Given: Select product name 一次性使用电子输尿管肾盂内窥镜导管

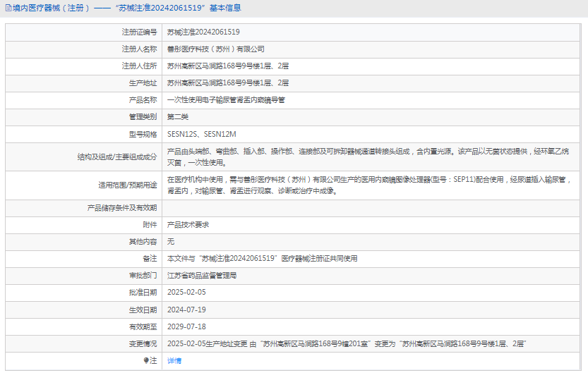Looking at the screenshot, I should click(226, 100).
